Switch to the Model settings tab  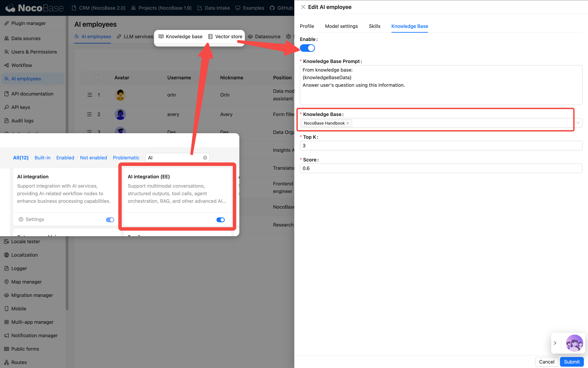coord(341,26)
